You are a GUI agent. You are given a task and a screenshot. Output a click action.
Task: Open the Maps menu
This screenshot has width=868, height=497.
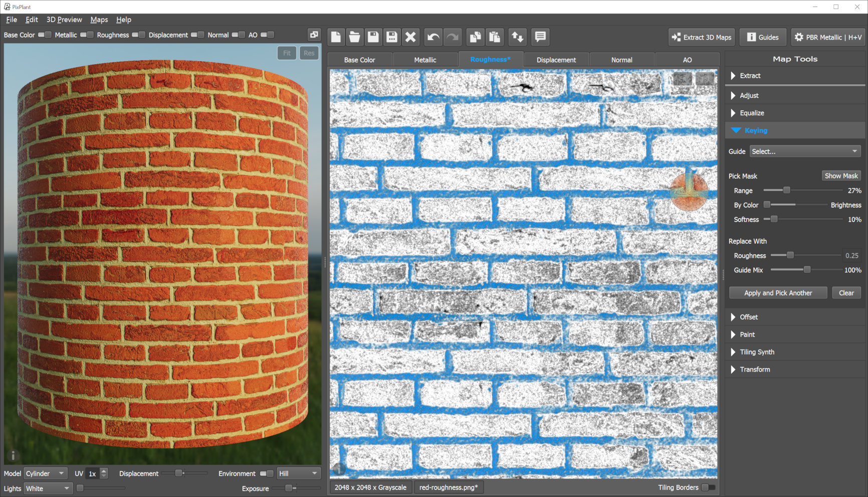click(x=99, y=20)
